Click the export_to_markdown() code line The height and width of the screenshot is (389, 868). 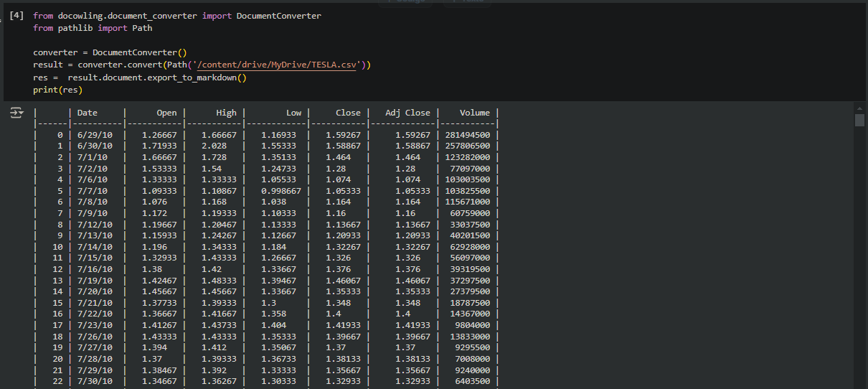point(139,77)
